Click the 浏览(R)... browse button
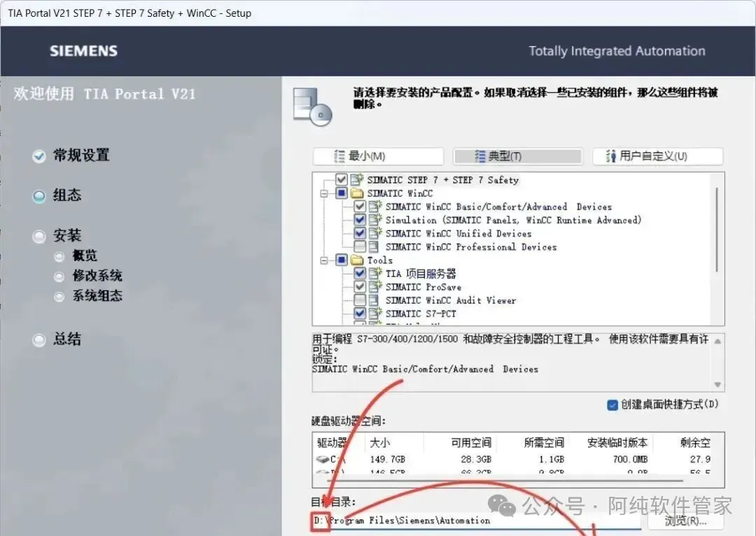Viewport: 756px width, 536px height. 685,521
